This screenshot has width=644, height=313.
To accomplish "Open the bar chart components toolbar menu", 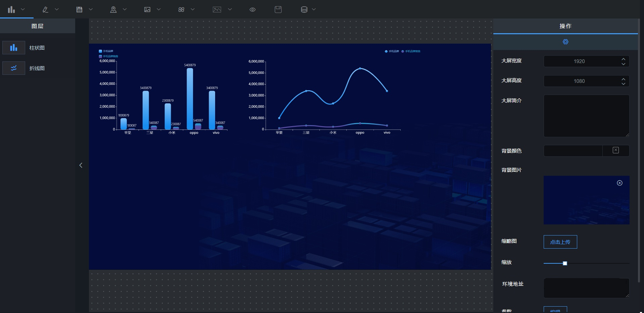I will click(11, 9).
